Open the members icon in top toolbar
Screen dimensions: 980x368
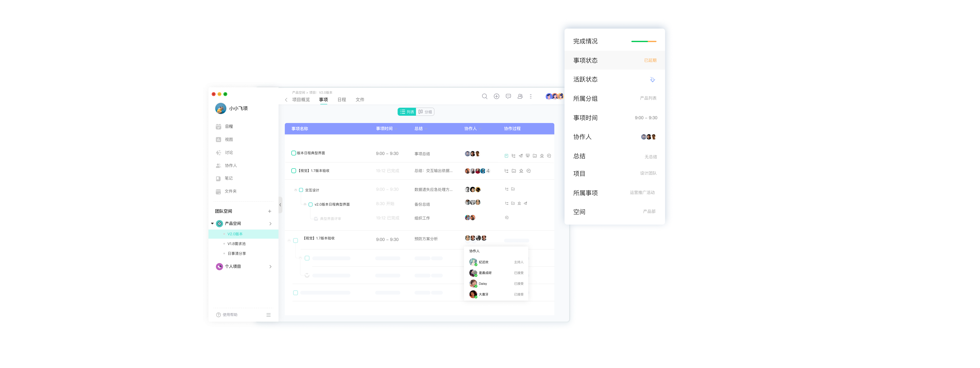tap(520, 96)
